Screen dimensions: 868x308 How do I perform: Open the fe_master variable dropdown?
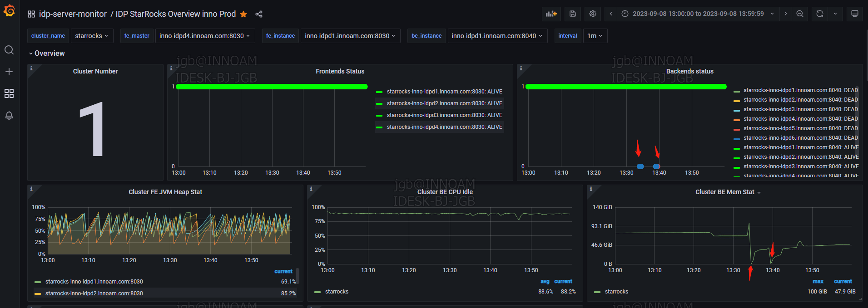(205, 36)
